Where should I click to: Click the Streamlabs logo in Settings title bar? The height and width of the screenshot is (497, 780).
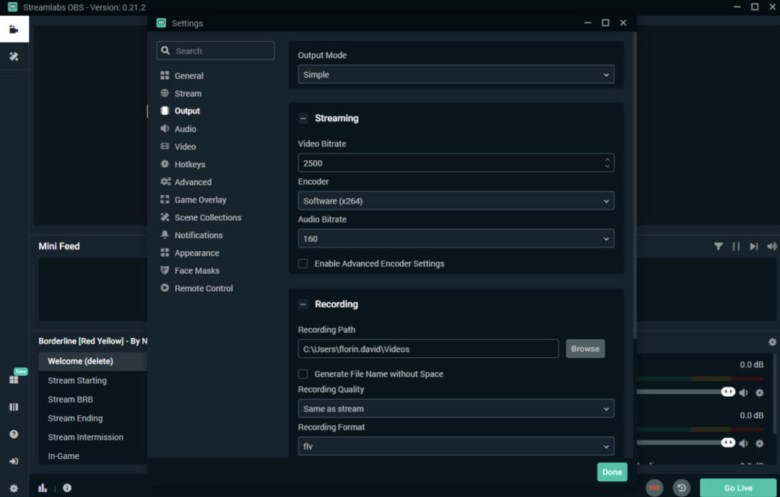[161, 23]
